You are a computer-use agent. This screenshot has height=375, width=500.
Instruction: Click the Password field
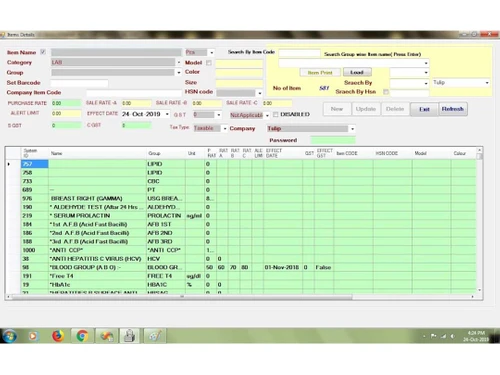click(333, 140)
